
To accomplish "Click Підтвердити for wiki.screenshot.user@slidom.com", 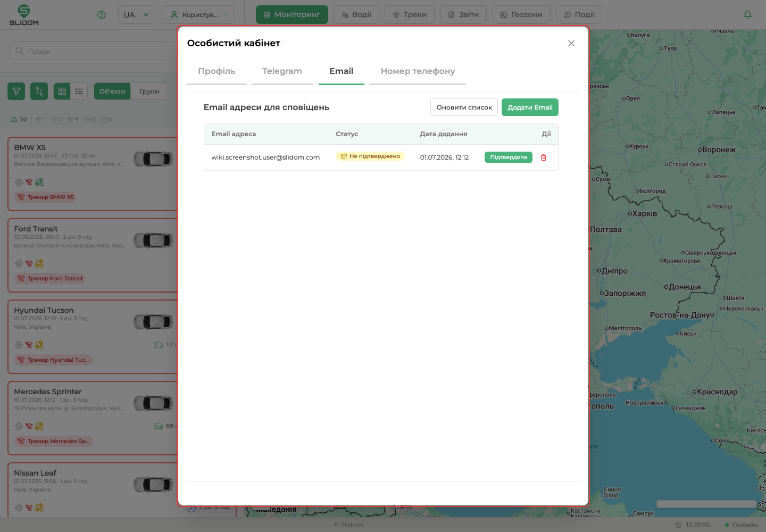I will point(508,157).
